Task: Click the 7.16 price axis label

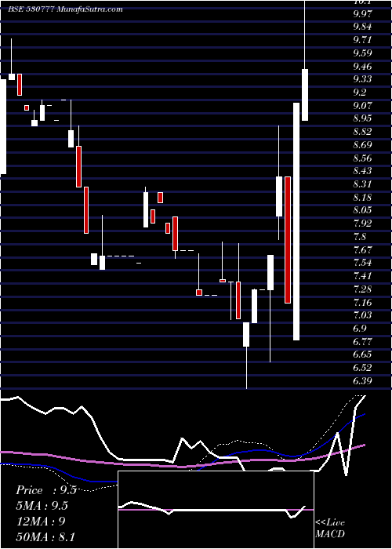Action: [x=362, y=302]
